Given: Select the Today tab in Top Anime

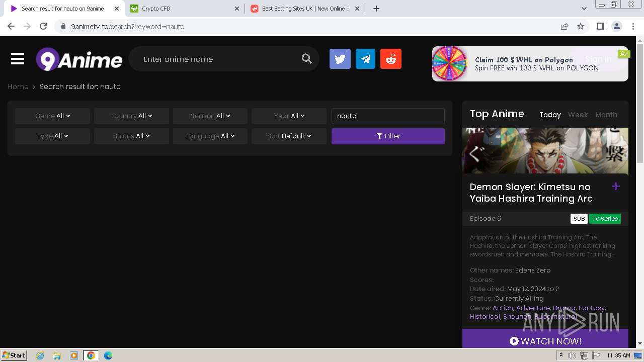Looking at the screenshot, I should point(550,115).
